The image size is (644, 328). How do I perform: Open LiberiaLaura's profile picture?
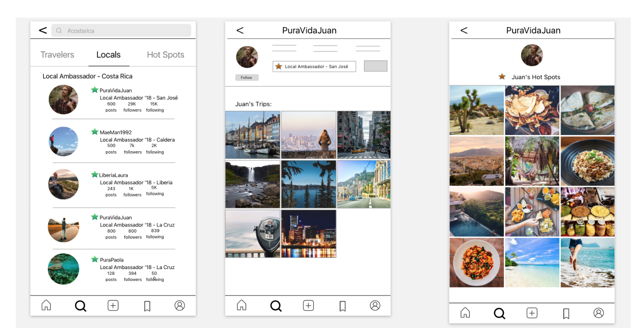(64, 184)
